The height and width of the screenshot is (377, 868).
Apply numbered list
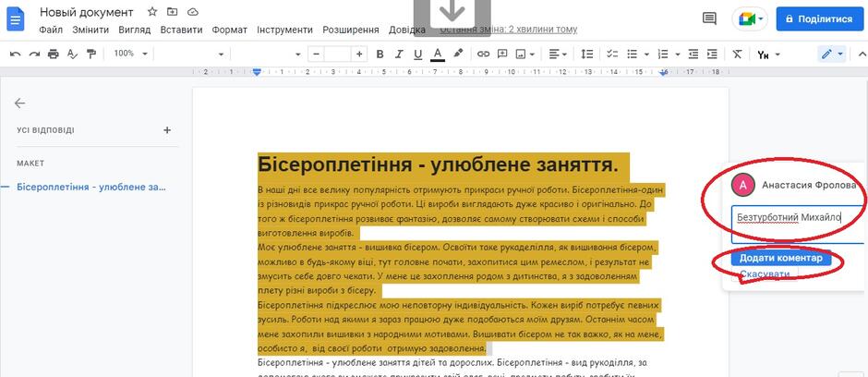point(663,54)
